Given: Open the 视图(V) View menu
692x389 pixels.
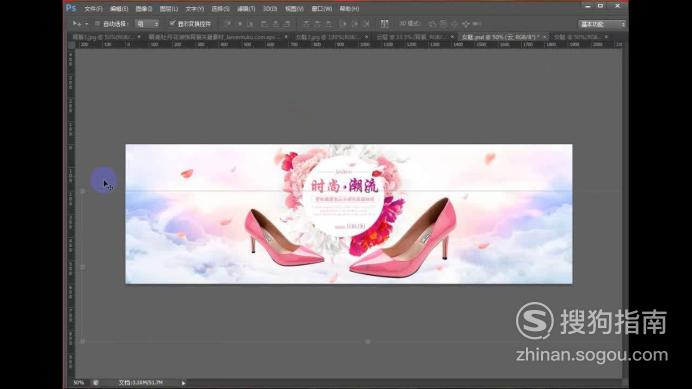Looking at the screenshot, I should point(294,8).
